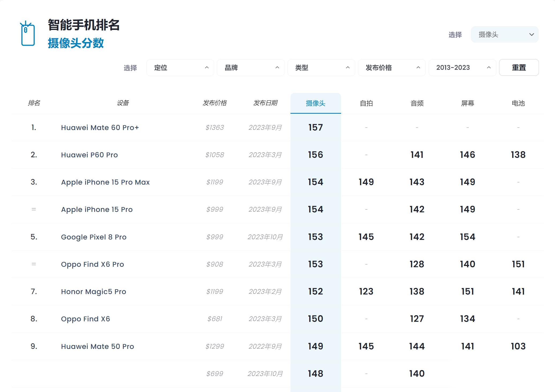
Task: Click audio score 127 for Oppo Find X6
Action: point(417,319)
